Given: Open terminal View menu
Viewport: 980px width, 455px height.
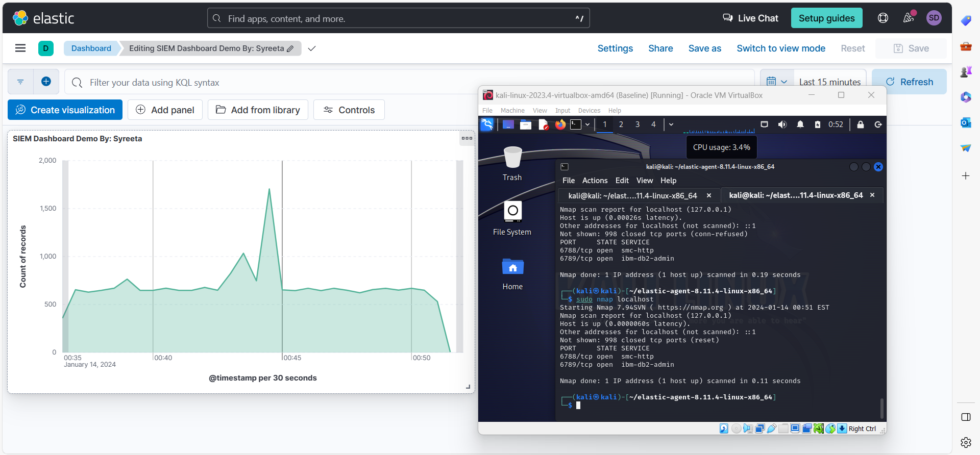Looking at the screenshot, I should pos(645,181).
